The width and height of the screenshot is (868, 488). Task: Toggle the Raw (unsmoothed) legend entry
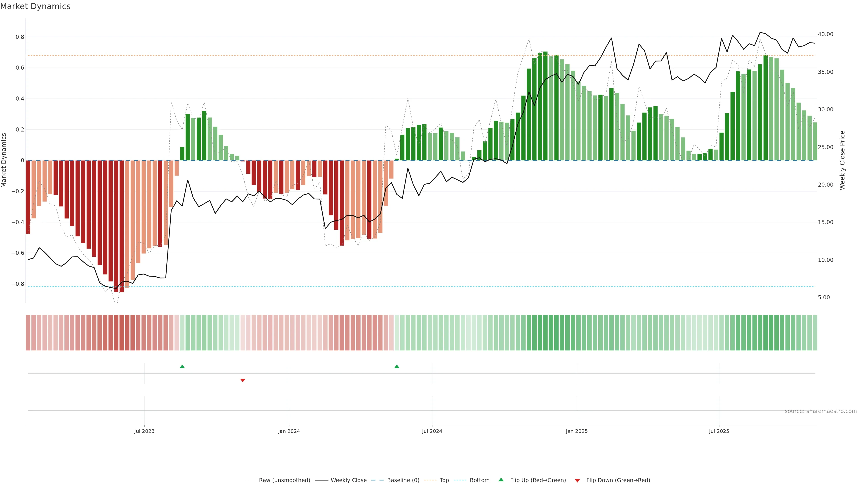tap(284, 480)
